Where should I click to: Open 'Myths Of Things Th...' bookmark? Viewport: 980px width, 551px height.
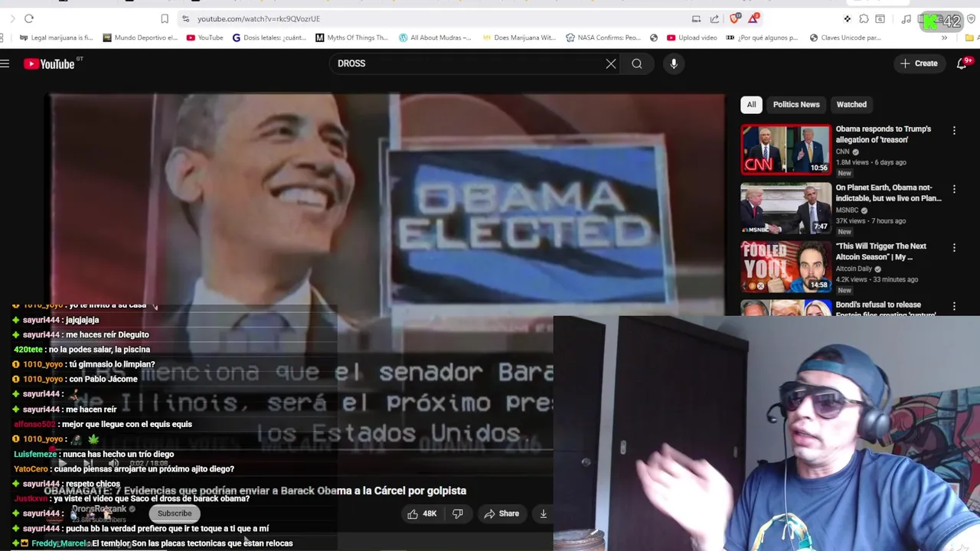[351, 37]
